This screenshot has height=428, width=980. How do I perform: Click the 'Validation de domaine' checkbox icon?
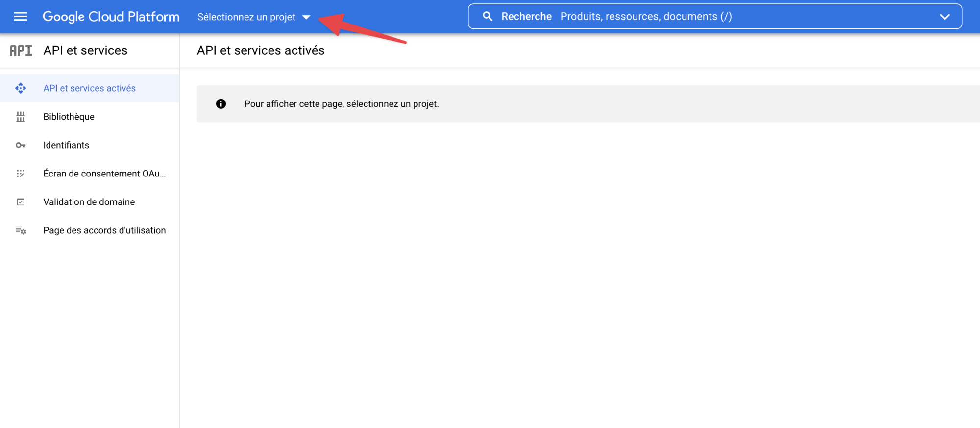click(21, 202)
